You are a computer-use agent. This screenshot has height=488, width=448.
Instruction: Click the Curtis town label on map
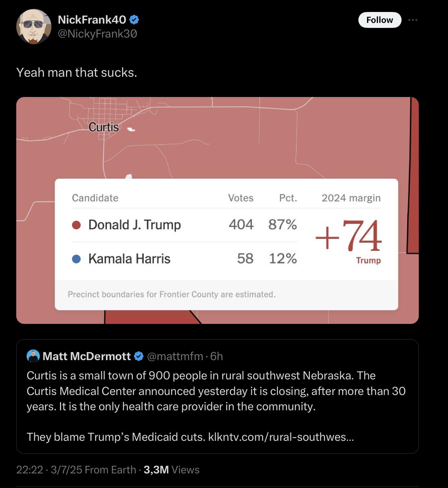click(104, 127)
